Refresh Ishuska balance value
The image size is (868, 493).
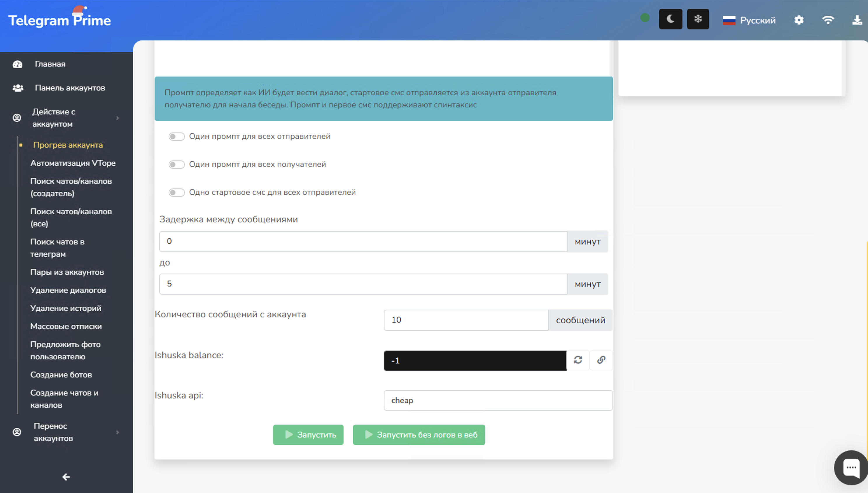pos(578,360)
